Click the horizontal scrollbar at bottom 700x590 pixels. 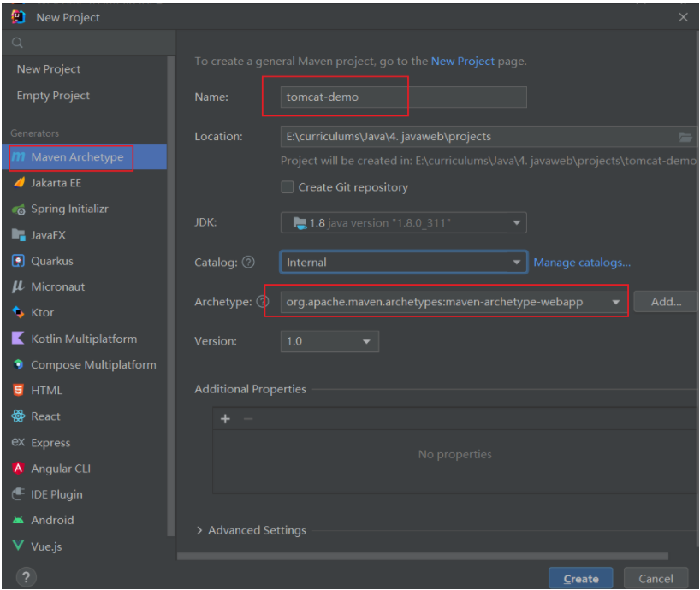coord(423,556)
